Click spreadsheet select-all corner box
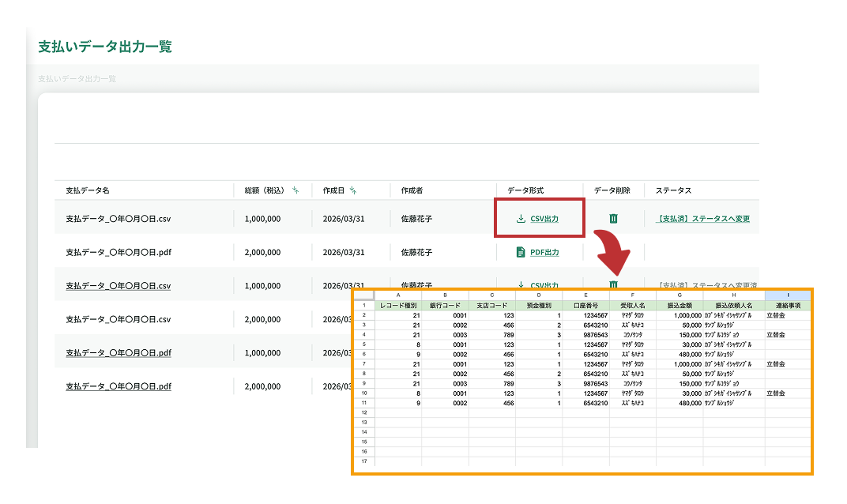 [364, 295]
